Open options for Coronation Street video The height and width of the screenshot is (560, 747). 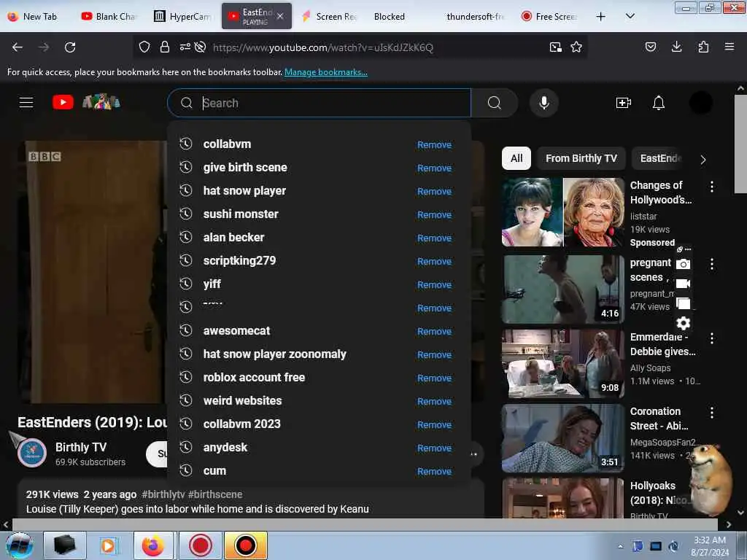click(712, 413)
